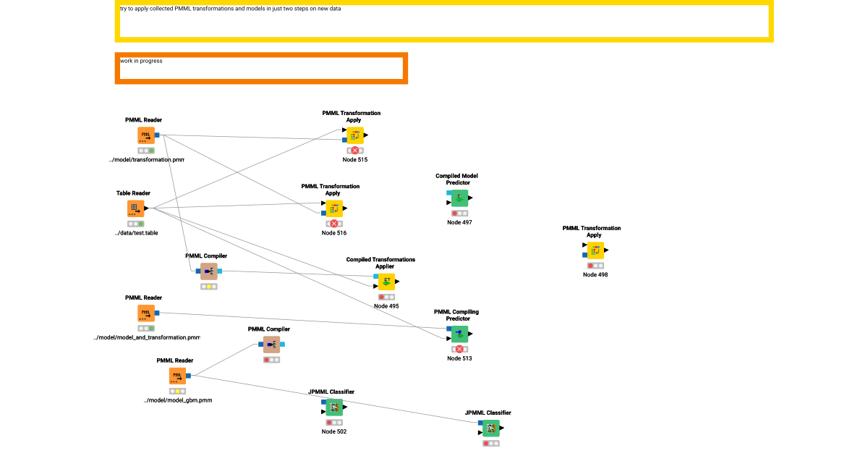Click the lower PMML Compiler node
The image size is (868, 456).
[x=271, y=345]
